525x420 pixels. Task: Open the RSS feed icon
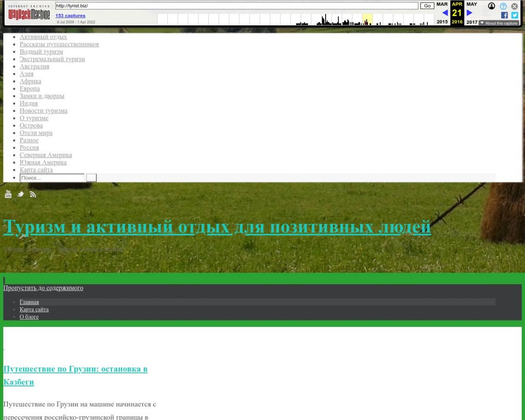[x=33, y=194]
